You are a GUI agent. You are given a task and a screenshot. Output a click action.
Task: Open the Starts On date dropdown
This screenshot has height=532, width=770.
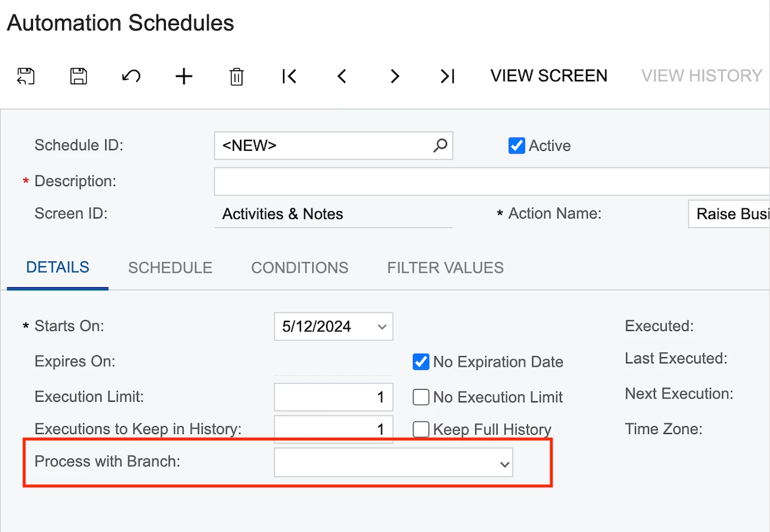381,327
